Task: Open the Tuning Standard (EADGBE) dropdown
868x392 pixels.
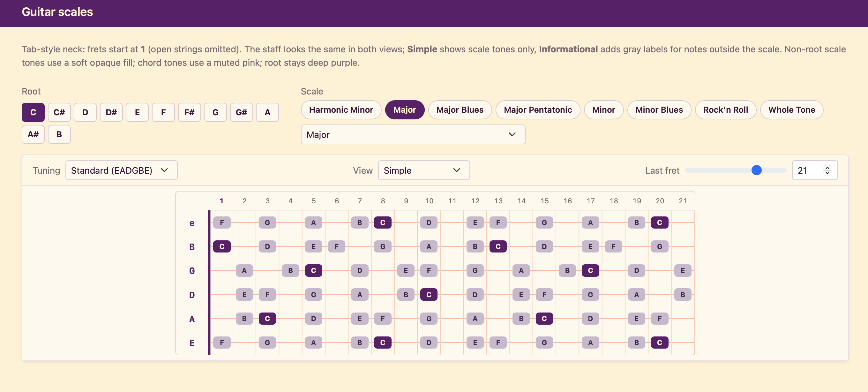Action: (121, 170)
